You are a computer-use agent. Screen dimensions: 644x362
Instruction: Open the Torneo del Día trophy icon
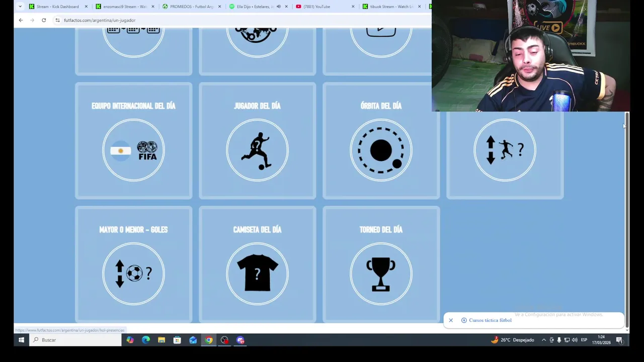coord(381,274)
